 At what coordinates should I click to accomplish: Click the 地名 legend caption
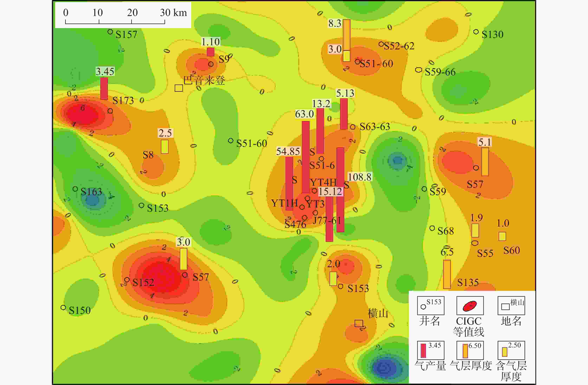[511, 321]
